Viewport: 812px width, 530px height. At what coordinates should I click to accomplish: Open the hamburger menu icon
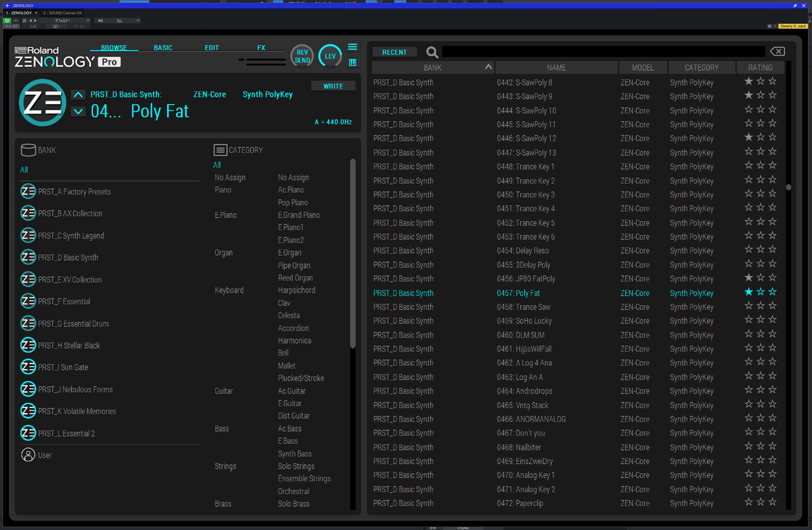(352, 47)
